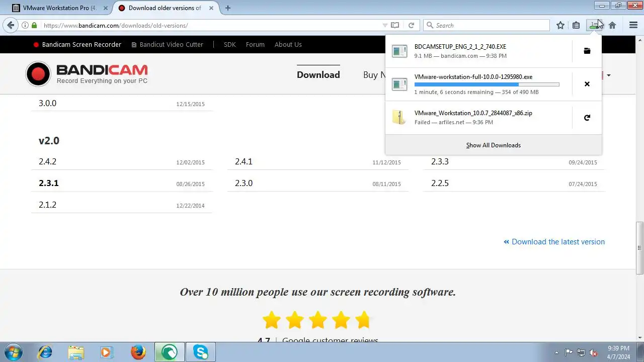This screenshot has height=362, width=644.
Task: Open site identity info icon
Action: (25, 25)
